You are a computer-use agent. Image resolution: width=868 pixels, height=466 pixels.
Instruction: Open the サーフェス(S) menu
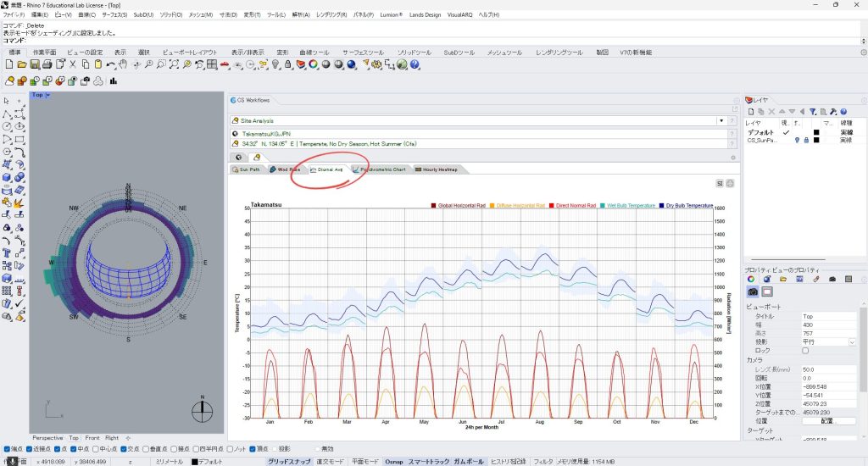point(114,15)
